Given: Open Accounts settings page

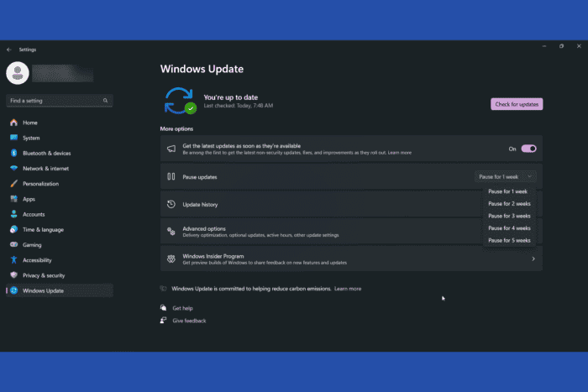Looking at the screenshot, I should (x=60, y=214).
